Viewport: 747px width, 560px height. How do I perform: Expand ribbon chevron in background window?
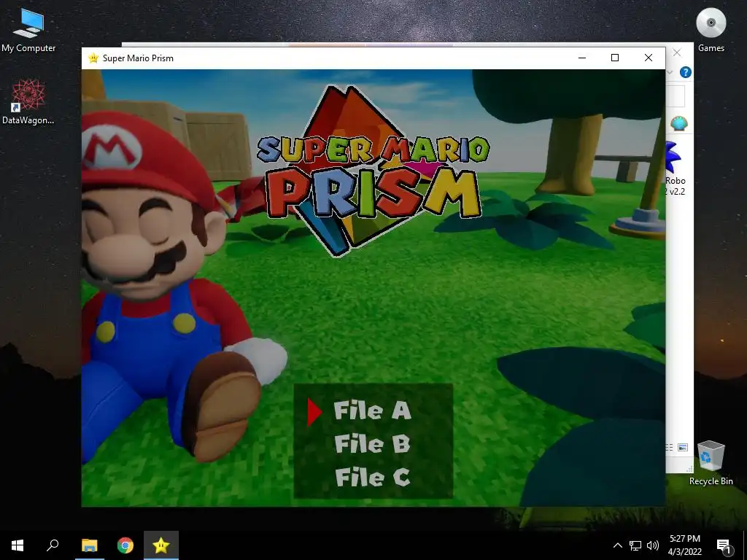coord(670,72)
